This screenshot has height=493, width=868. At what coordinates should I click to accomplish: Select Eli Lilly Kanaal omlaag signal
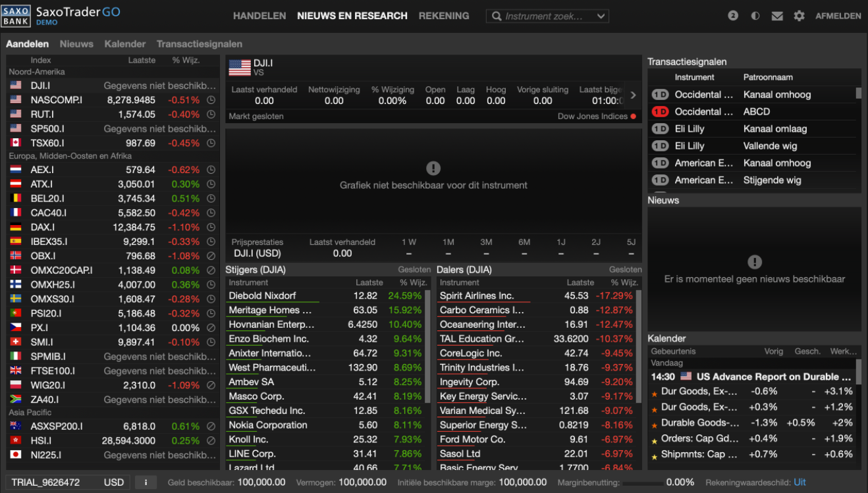753,129
